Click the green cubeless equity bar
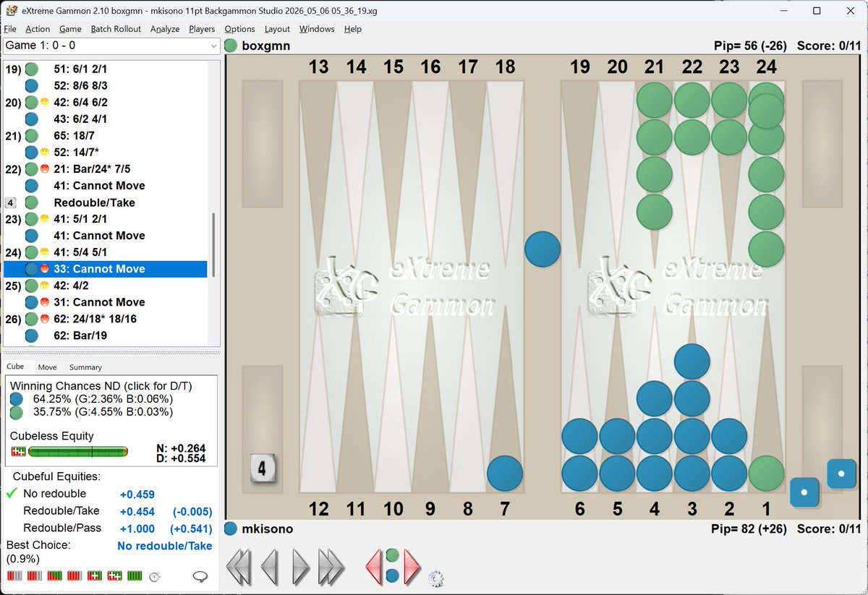 coord(77,452)
